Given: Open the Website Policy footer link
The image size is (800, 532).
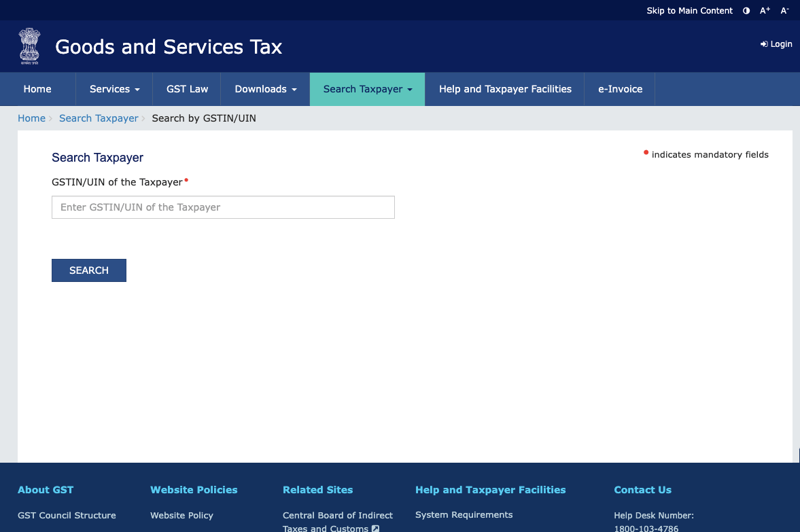Looking at the screenshot, I should tap(181, 515).
